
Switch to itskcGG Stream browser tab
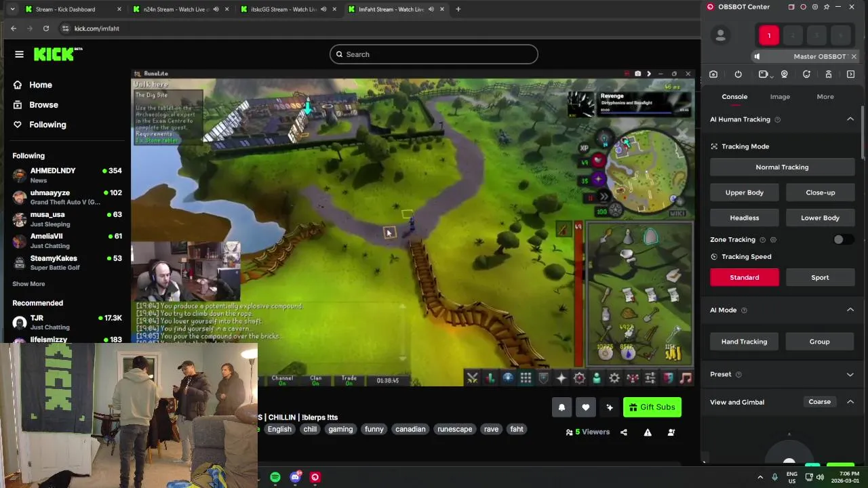pos(288,9)
